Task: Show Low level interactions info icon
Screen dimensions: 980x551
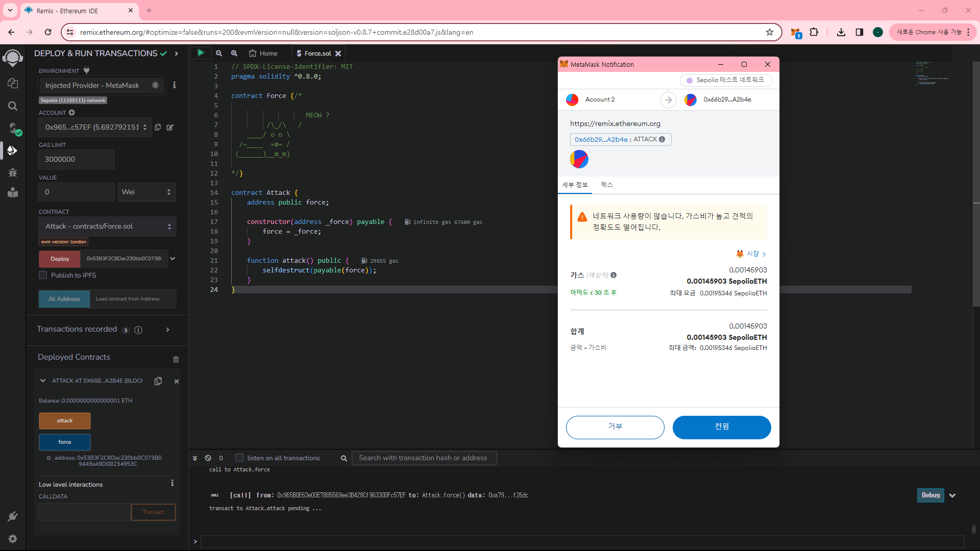Action: (x=173, y=483)
